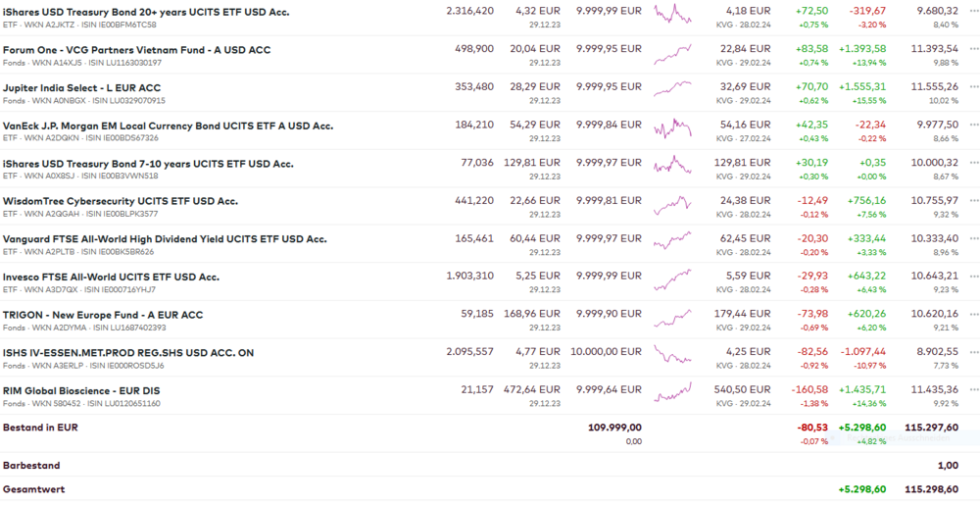Click Vanguard FTSE All-World High Dividend Yield name
The image size is (980, 506).
point(165,239)
